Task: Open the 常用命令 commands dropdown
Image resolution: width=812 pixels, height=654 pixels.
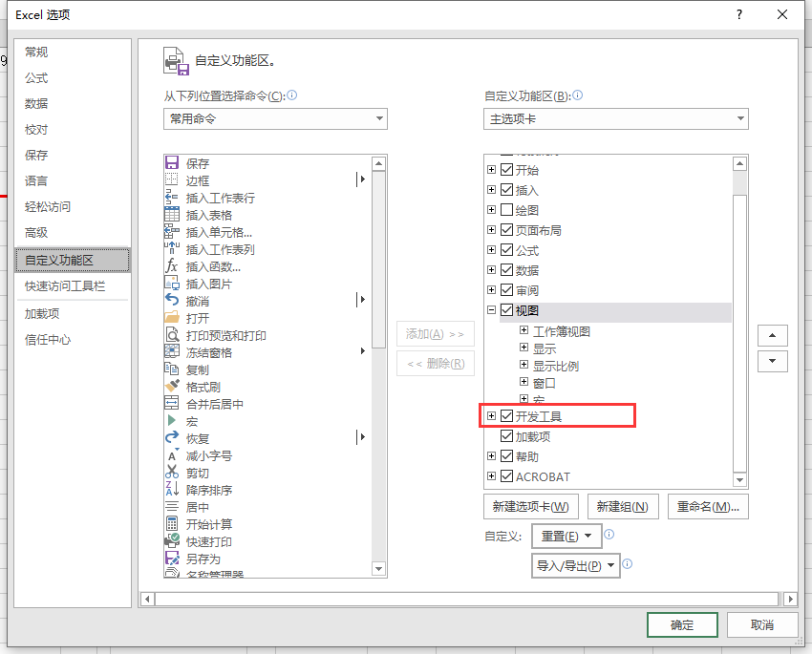Action: coord(275,119)
